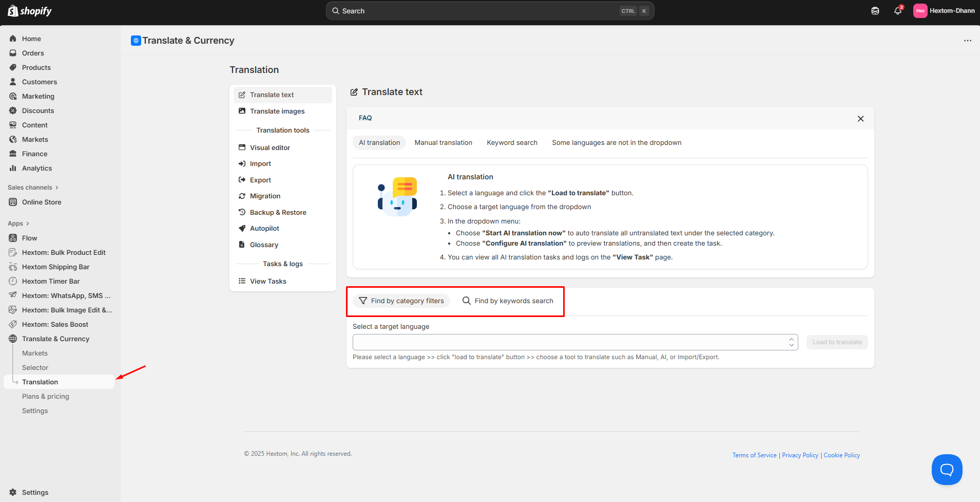
Task: Open the notifications bell
Action: tap(898, 11)
